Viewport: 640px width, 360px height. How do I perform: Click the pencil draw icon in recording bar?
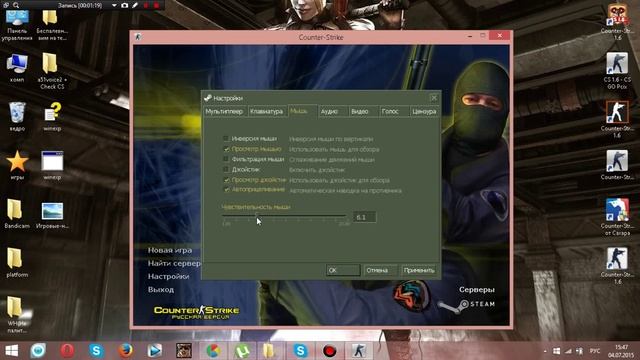[135, 5]
